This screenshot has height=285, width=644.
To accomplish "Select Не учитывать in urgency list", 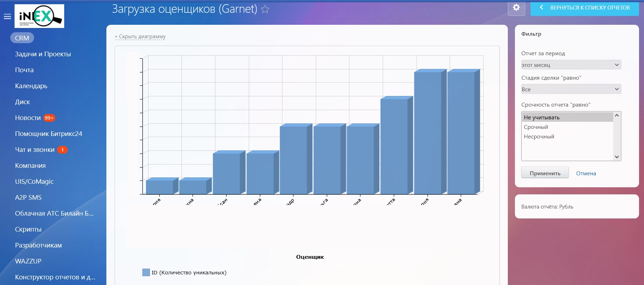I will [x=567, y=117].
